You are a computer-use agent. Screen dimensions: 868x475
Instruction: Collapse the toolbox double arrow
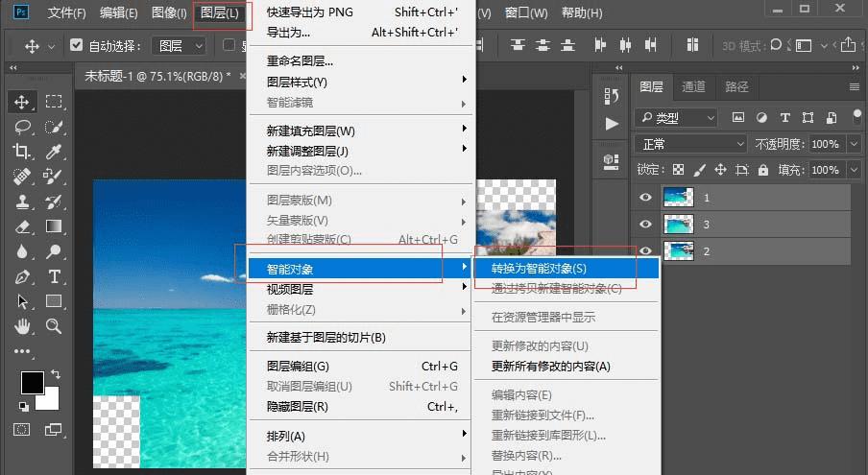13,67
